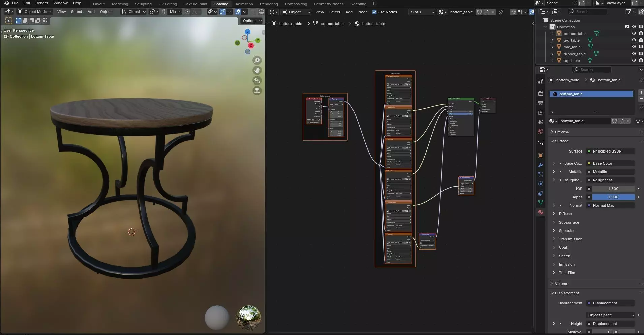The height and width of the screenshot is (335, 644).
Task: Switch perspective/orthographic with the grid icon
Action: click(257, 91)
